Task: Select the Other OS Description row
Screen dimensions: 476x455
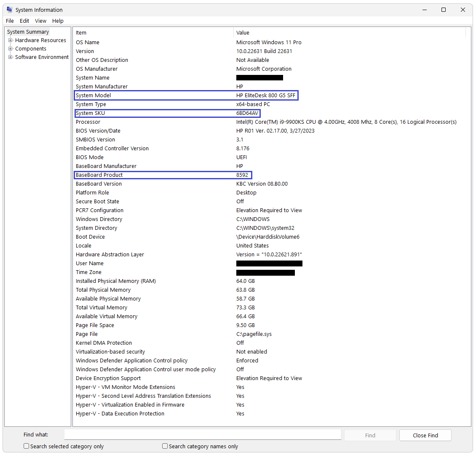Action: 269,60
